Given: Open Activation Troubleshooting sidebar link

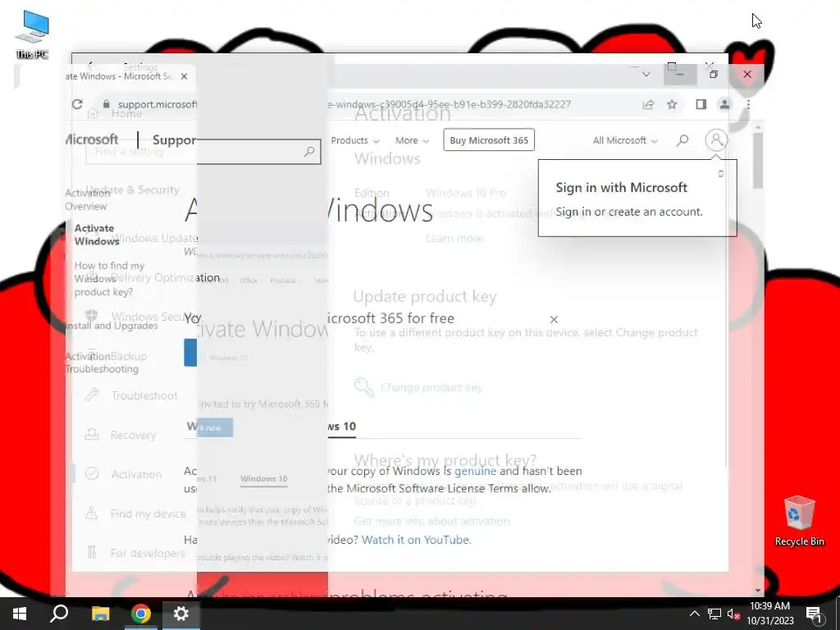Looking at the screenshot, I should coord(102,363).
